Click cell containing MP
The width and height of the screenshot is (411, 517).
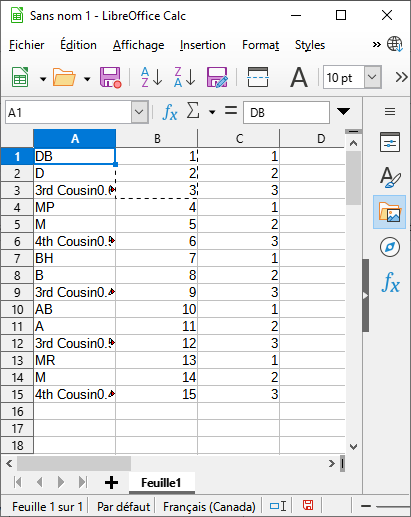75,207
